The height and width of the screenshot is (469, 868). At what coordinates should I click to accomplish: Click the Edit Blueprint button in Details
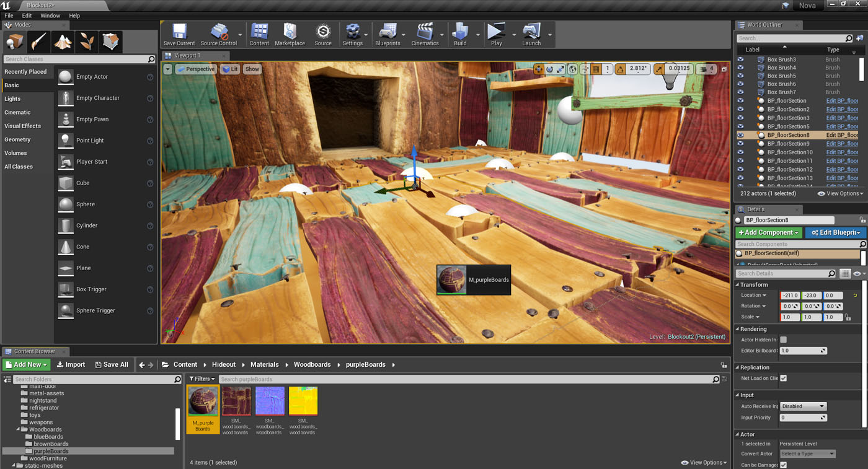tap(835, 232)
